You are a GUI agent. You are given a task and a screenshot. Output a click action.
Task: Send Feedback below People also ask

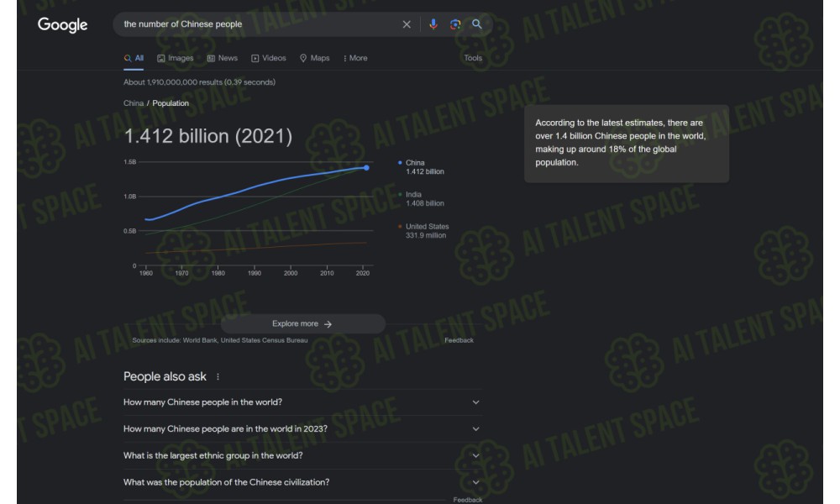pos(468,500)
